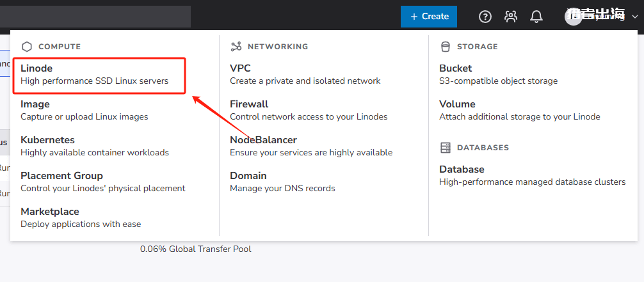
Task: Click the Create button
Action: (x=429, y=17)
